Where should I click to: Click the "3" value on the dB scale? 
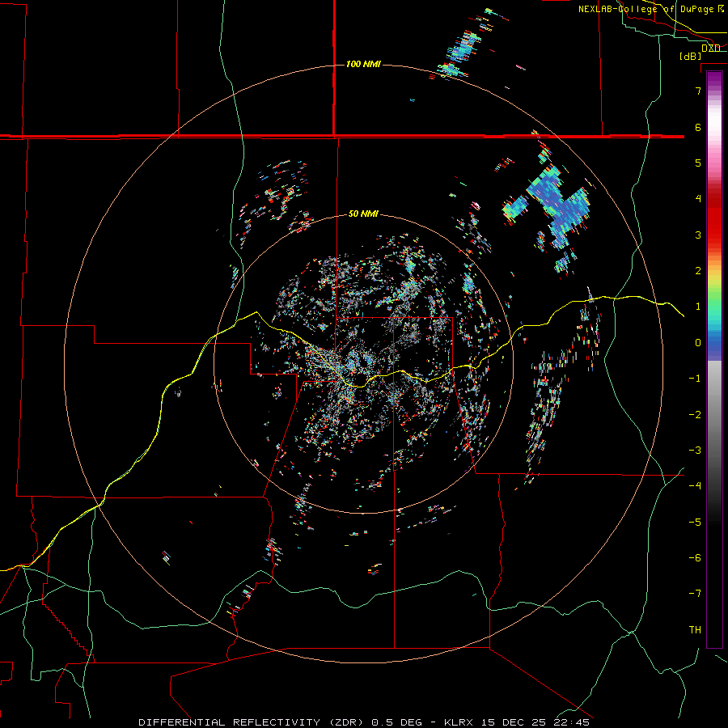[x=698, y=235]
